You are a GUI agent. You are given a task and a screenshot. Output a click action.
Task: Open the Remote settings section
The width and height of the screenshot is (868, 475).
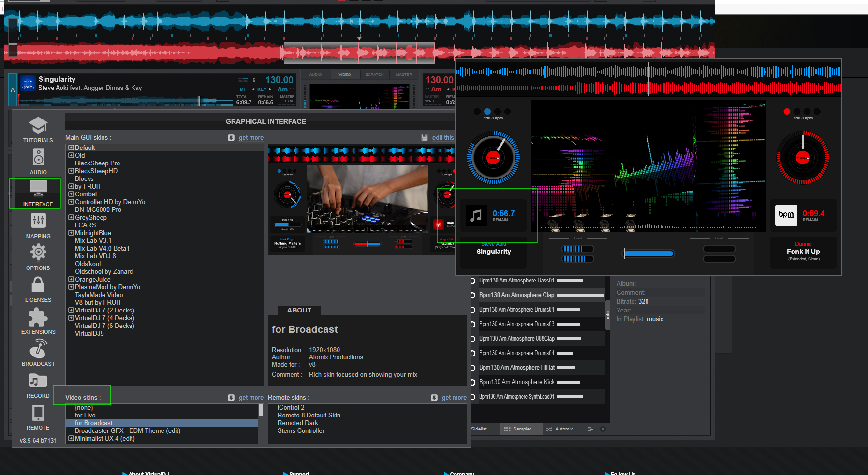pyautogui.click(x=38, y=417)
